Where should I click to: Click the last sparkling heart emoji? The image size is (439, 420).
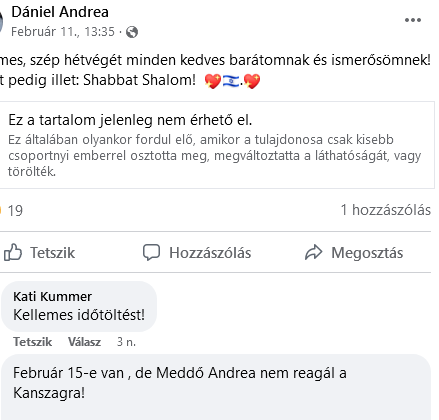click(x=252, y=81)
